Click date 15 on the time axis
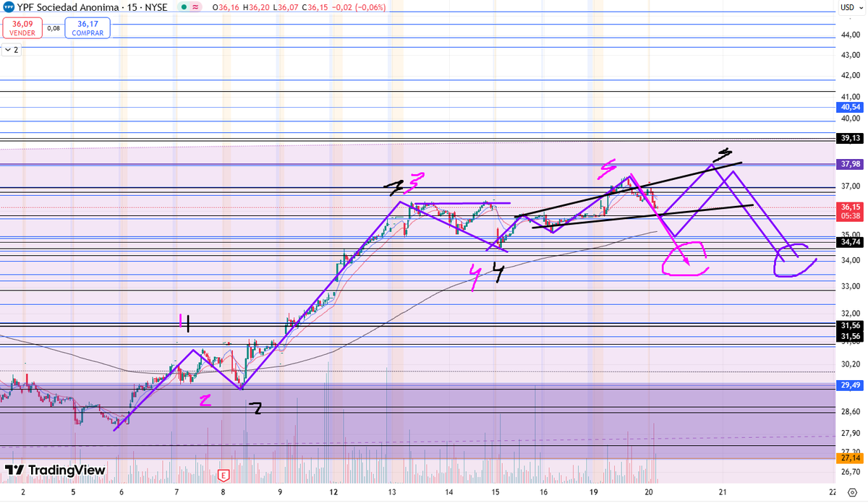 pyautogui.click(x=495, y=492)
